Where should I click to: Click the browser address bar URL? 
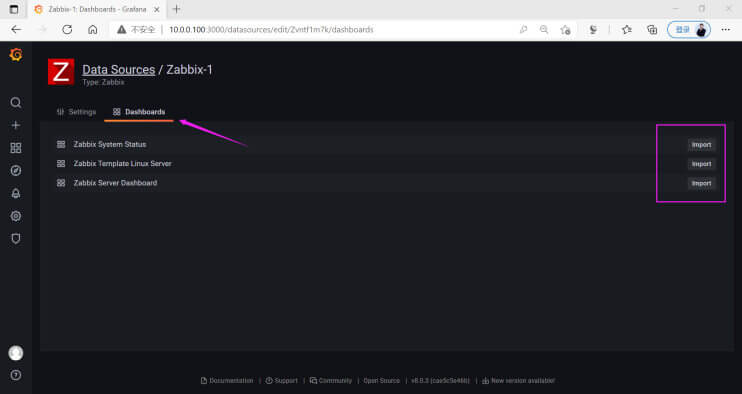[x=272, y=29]
